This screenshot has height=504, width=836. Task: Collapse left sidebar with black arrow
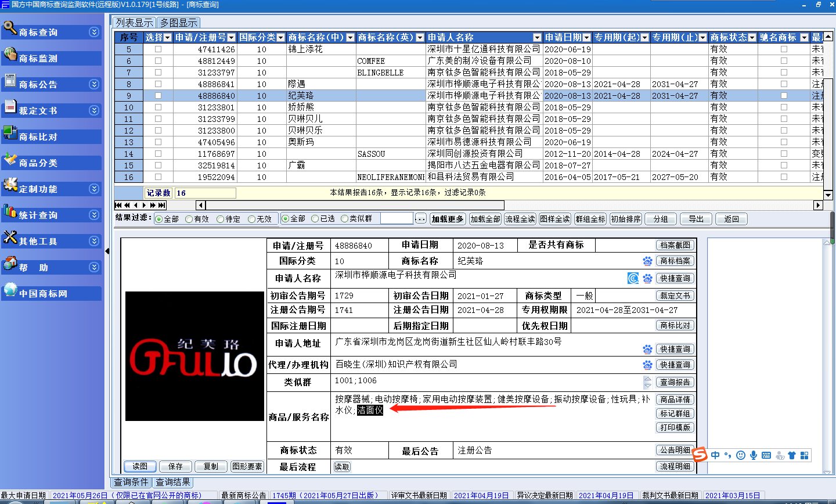(107, 251)
